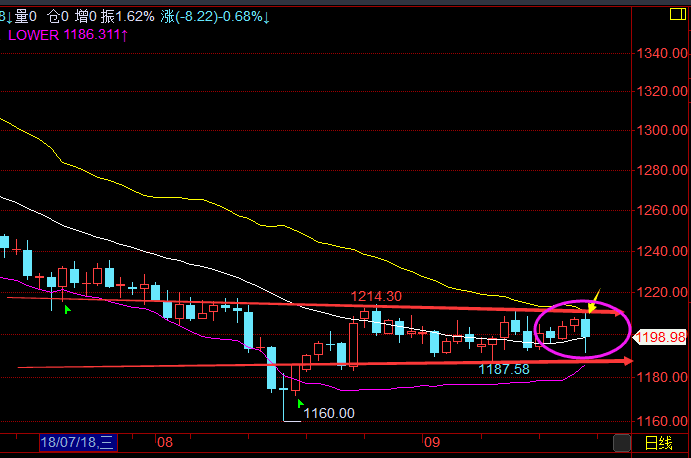Click the 1160.00 lowest price annotation
Screen dimensions: 691x458
click(x=329, y=413)
